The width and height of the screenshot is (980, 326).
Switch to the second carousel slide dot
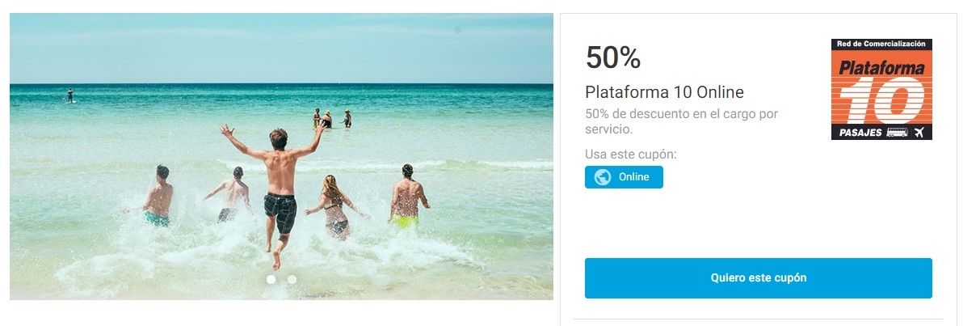[x=292, y=279]
